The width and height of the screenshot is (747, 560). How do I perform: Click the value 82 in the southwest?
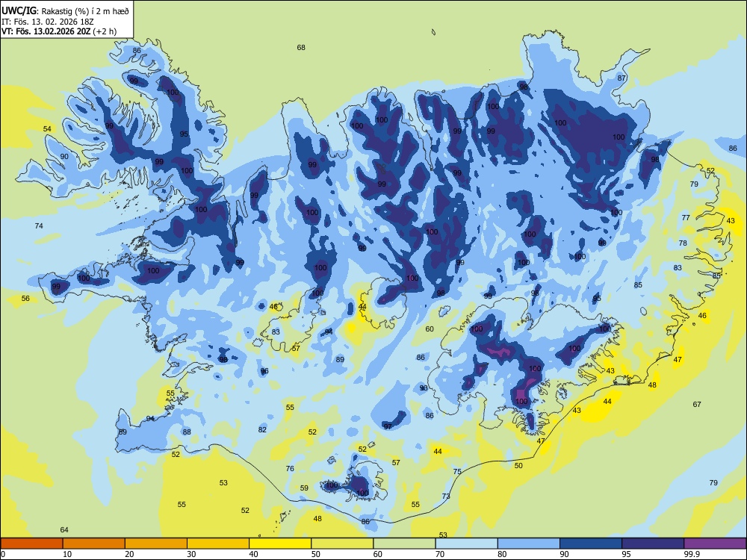262,429
